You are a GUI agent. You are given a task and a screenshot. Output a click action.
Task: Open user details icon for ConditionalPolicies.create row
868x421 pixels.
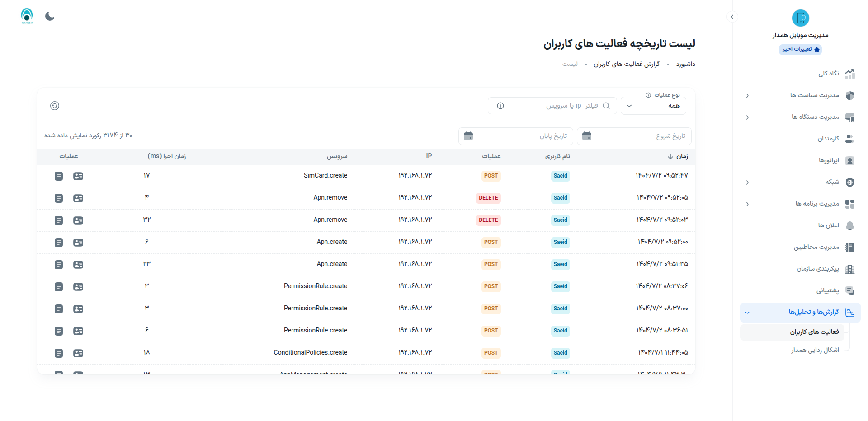click(78, 353)
